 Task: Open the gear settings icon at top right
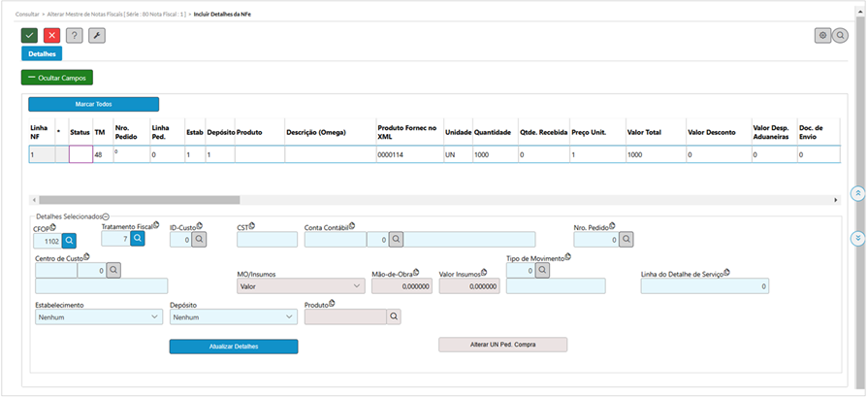[x=822, y=35]
